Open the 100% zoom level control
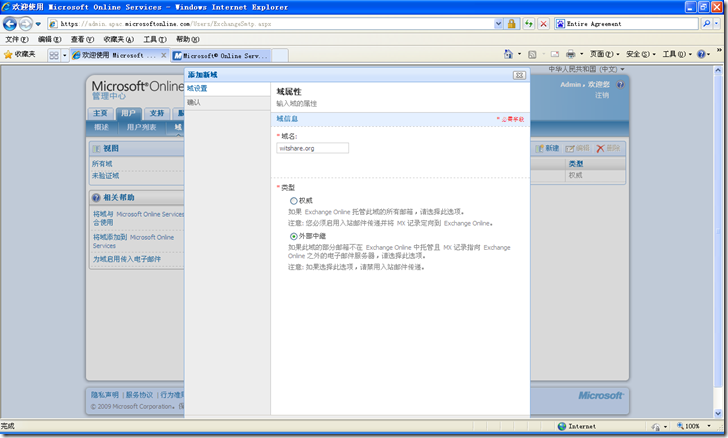728x438 pixels. (694, 426)
